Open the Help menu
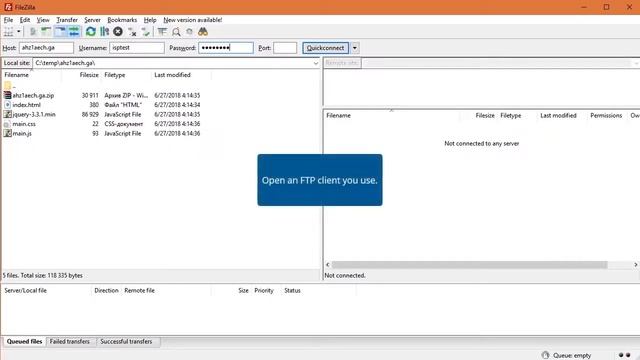The height and width of the screenshot is (360, 640). coord(150,20)
